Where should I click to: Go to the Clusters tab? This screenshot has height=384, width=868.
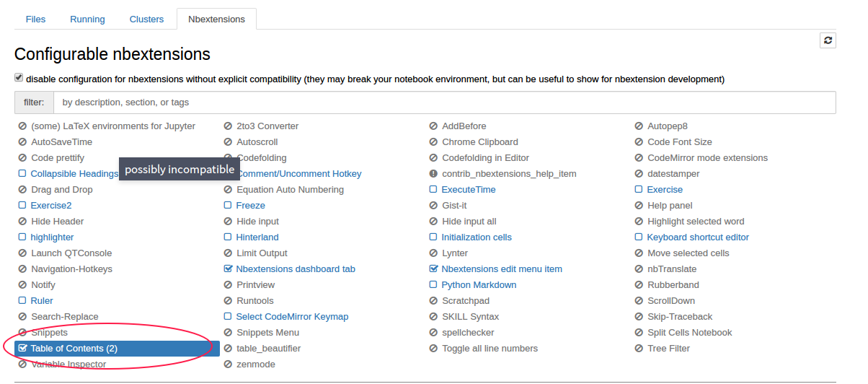coord(146,19)
